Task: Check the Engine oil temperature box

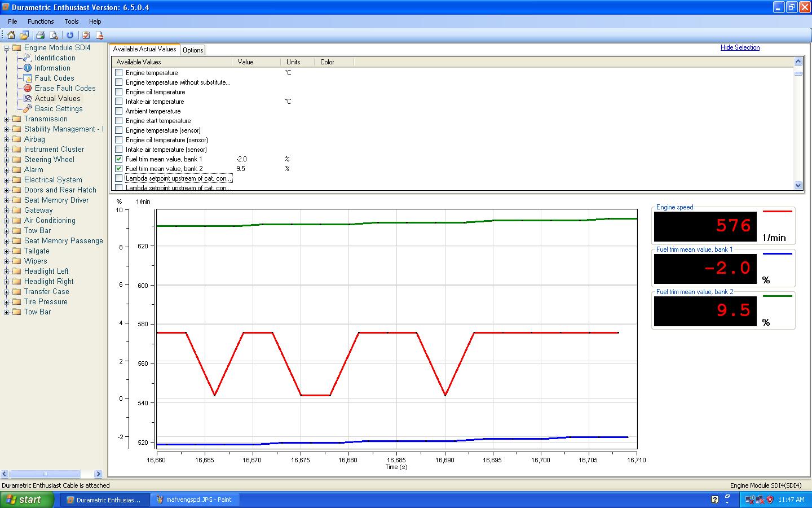Action: pyautogui.click(x=118, y=92)
